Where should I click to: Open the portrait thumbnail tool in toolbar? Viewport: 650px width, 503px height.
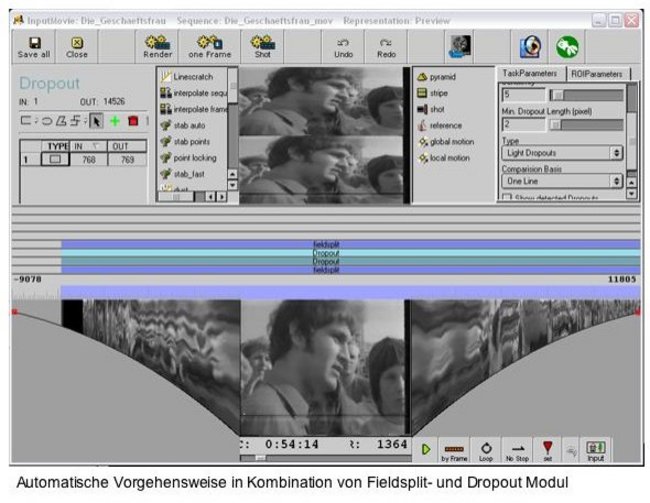460,46
